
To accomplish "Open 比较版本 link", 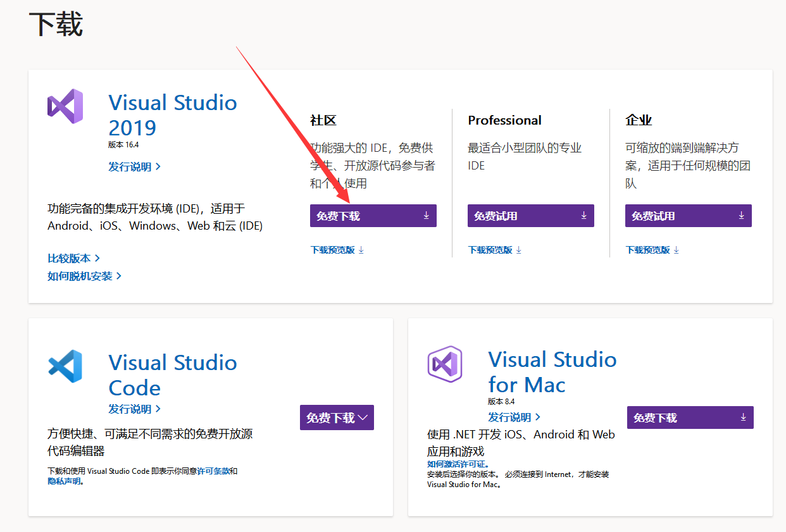I will pos(73,259).
